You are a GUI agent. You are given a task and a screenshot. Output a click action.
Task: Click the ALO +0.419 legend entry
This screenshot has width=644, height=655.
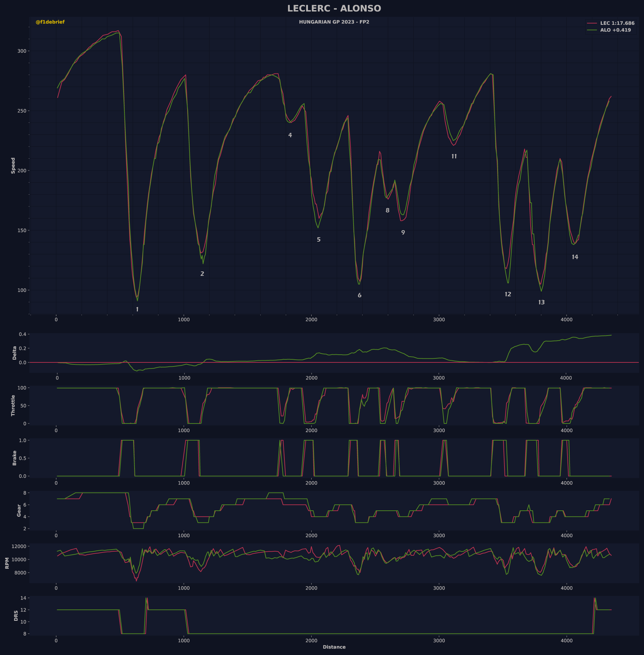(x=615, y=30)
